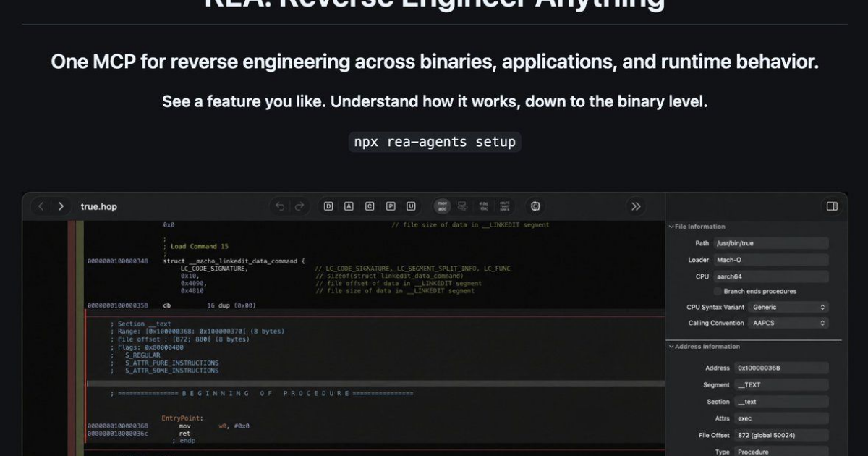Switch to assembly view (mov add)
The image size is (868, 456).
point(443,206)
